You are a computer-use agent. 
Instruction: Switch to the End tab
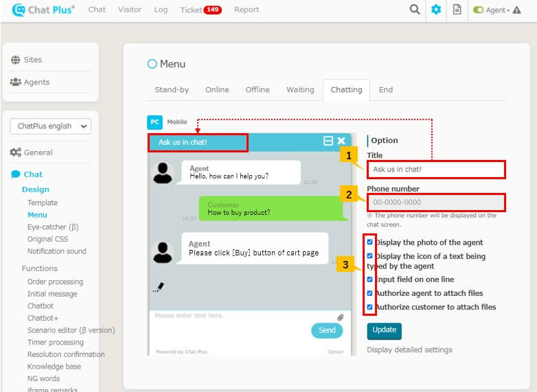[x=386, y=90]
